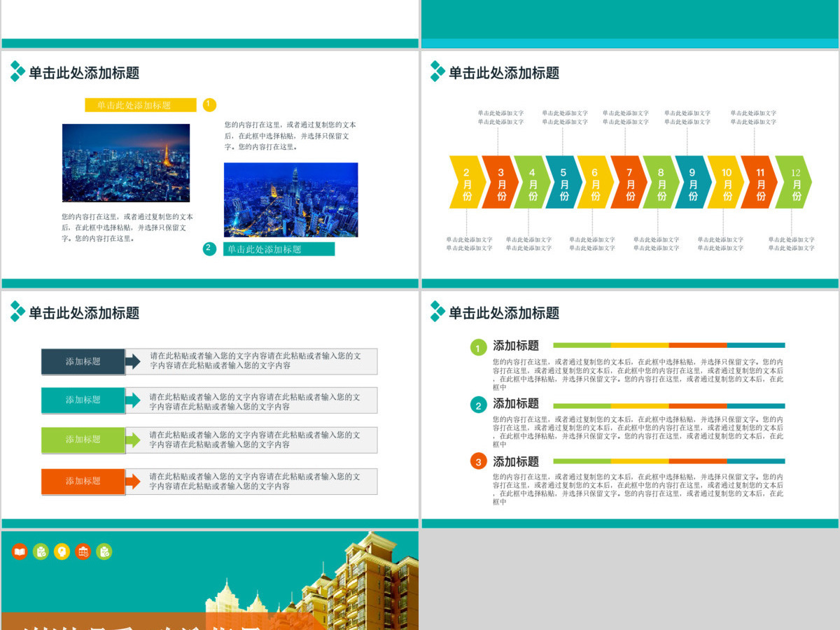Viewport: 840px width, 630px height.
Task: Select the orange 11月份 chevron
Action: click(759, 182)
